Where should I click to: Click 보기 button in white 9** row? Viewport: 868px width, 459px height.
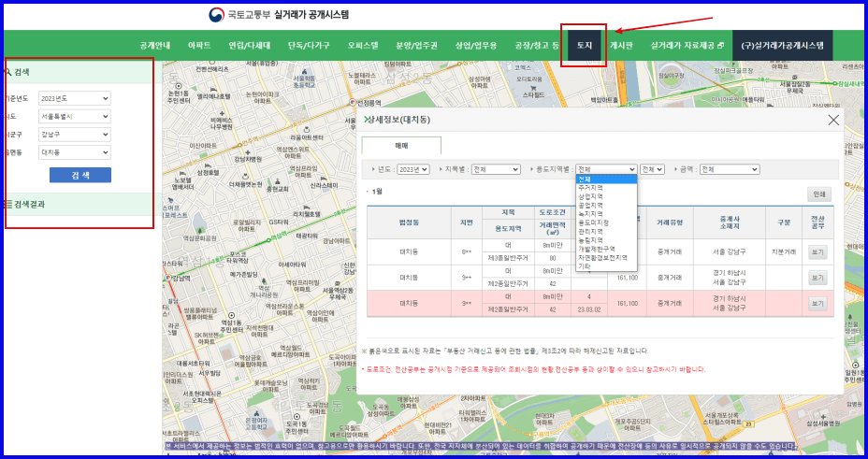click(x=817, y=278)
